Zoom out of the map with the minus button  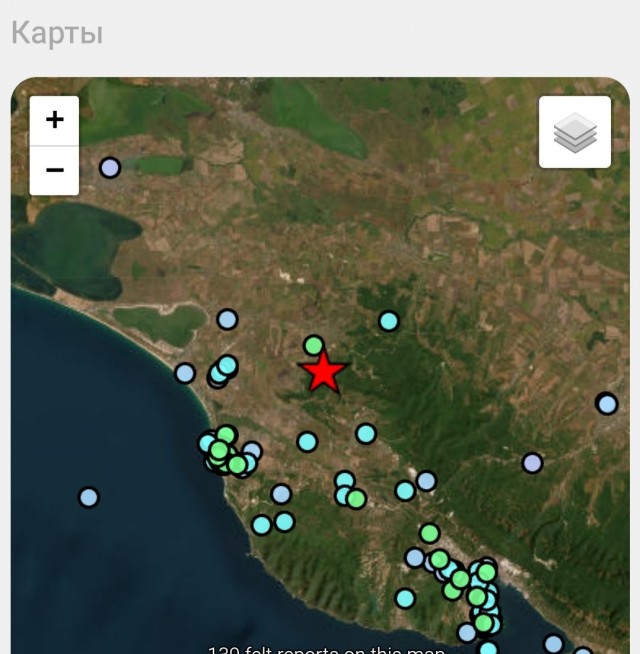coord(54,170)
